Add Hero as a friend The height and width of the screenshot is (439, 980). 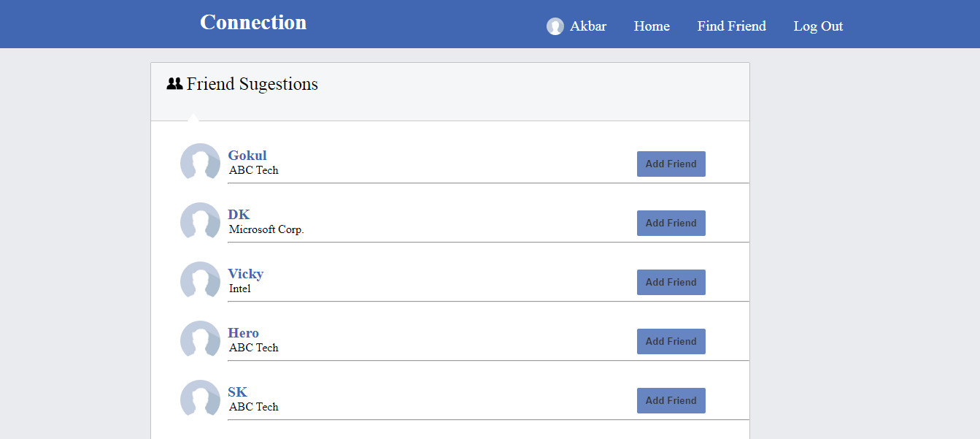pyautogui.click(x=671, y=341)
